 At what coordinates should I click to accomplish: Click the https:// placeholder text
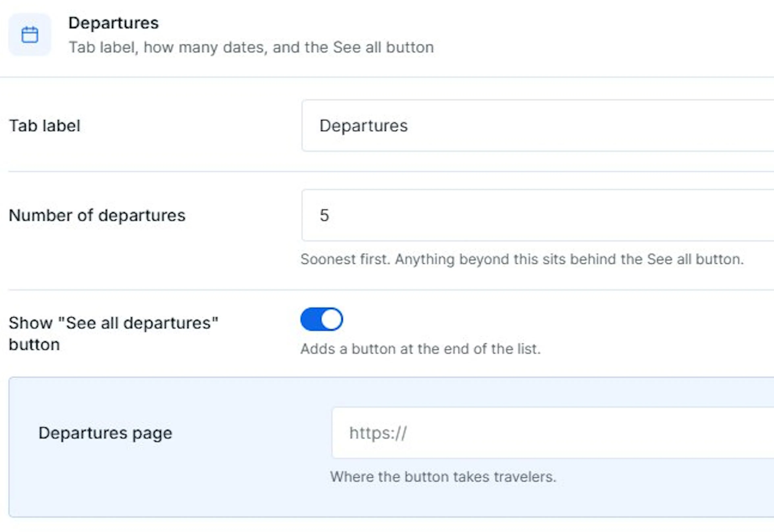click(378, 433)
